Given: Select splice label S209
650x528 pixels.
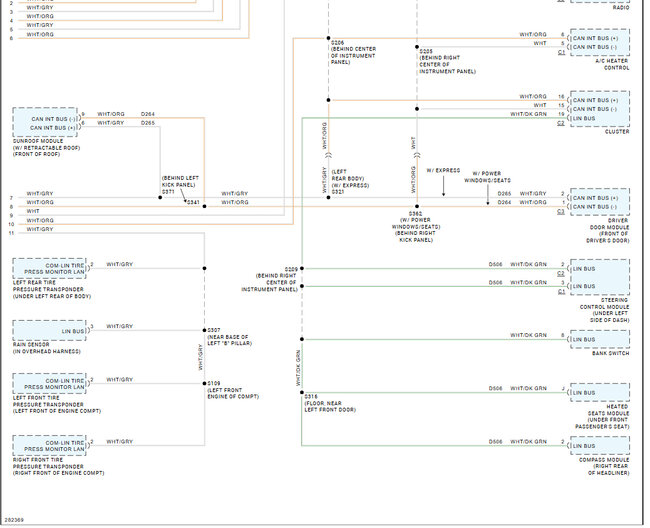Looking at the screenshot, I should 291,269.
